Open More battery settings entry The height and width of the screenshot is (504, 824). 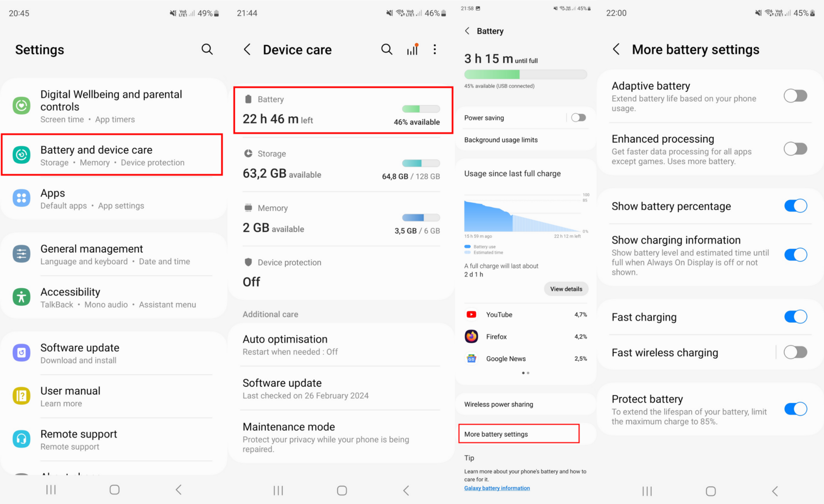(x=519, y=434)
